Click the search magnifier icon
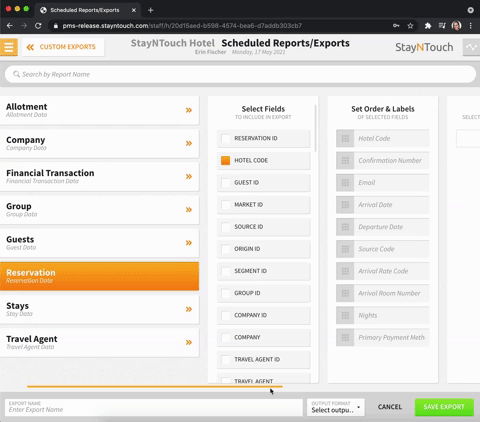Viewport: 480px width, 422px height. [x=16, y=74]
